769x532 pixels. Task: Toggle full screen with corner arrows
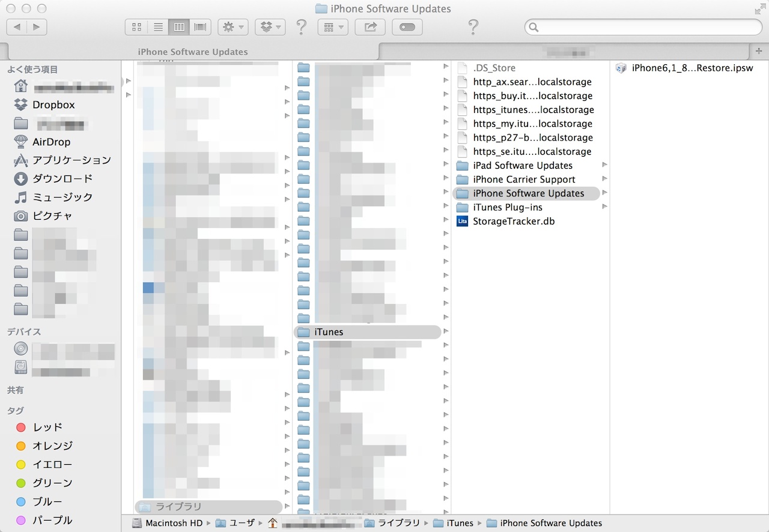click(759, 8)
